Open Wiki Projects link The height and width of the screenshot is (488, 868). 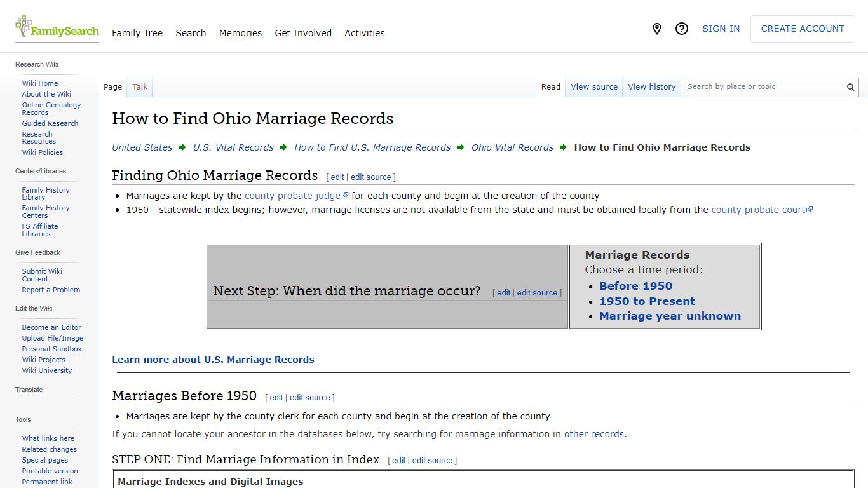[x=44, y=360]
